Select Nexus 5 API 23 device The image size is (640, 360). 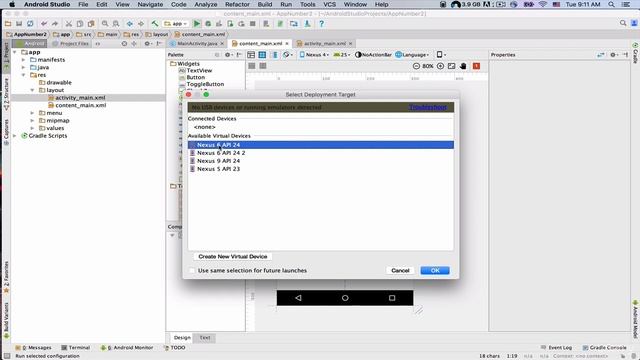tap(320, 169)
